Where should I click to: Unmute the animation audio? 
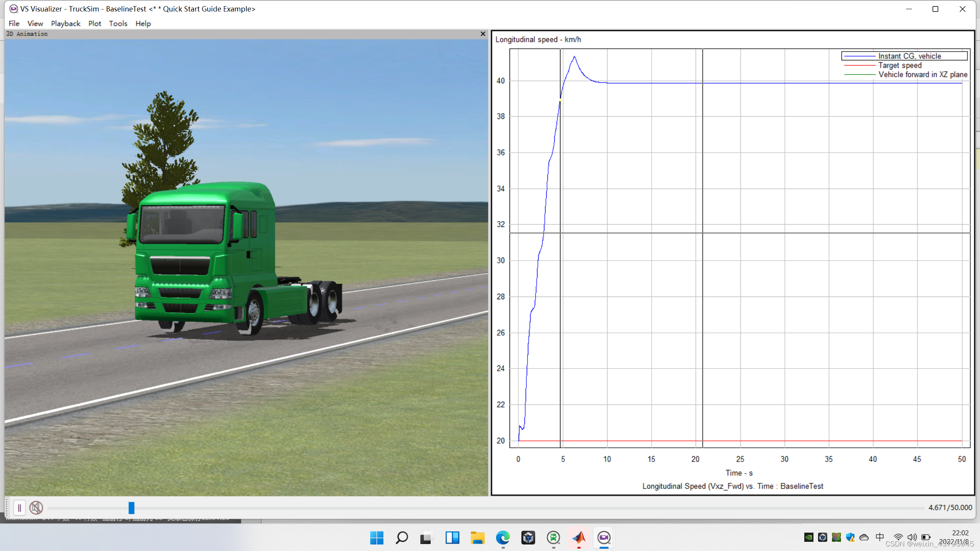36,508
